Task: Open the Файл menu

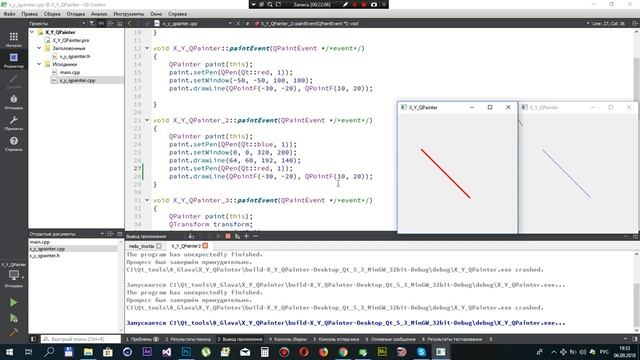Action: [x=9, y=14]
